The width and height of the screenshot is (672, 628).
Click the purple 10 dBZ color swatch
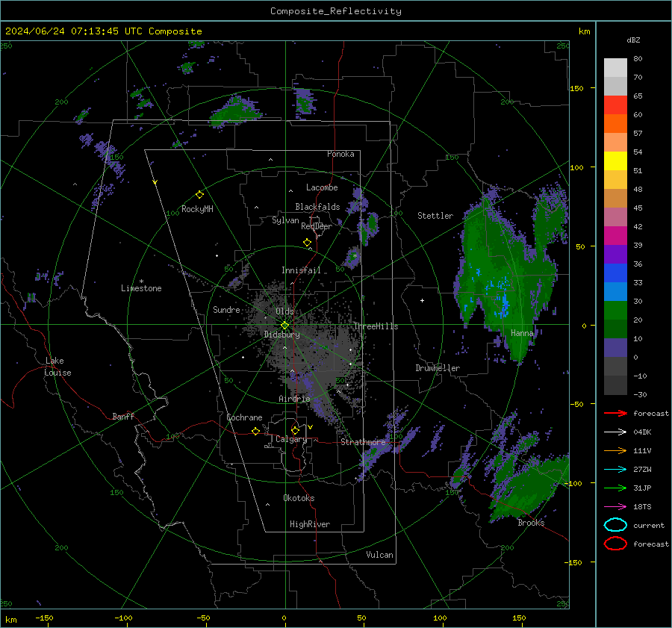point(615,347)
